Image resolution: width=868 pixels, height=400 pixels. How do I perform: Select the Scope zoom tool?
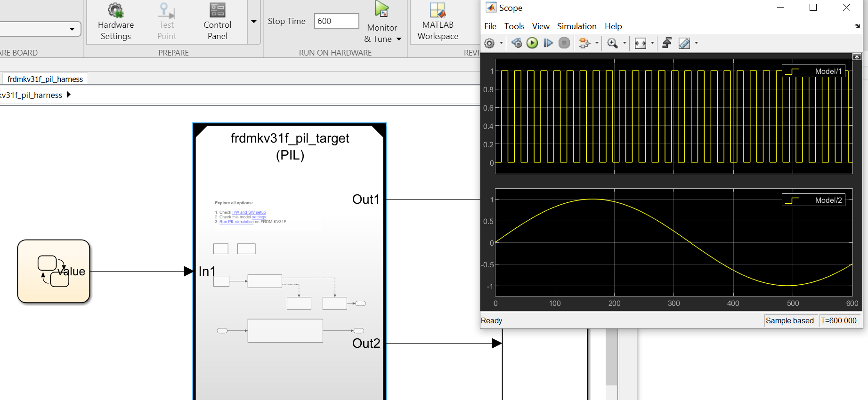612,43
